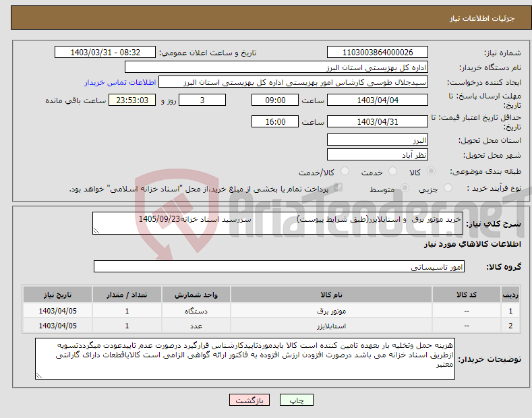Click the اطلاعات کالاهای مورد نیاز heading

(472, 244)
